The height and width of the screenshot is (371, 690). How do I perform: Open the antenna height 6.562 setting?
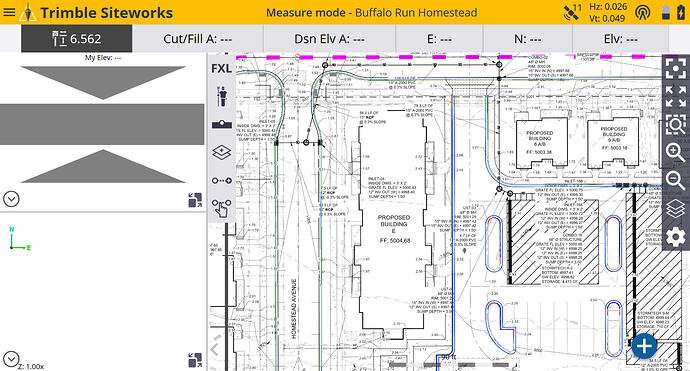pyautogui.click(x=77, y=39)
